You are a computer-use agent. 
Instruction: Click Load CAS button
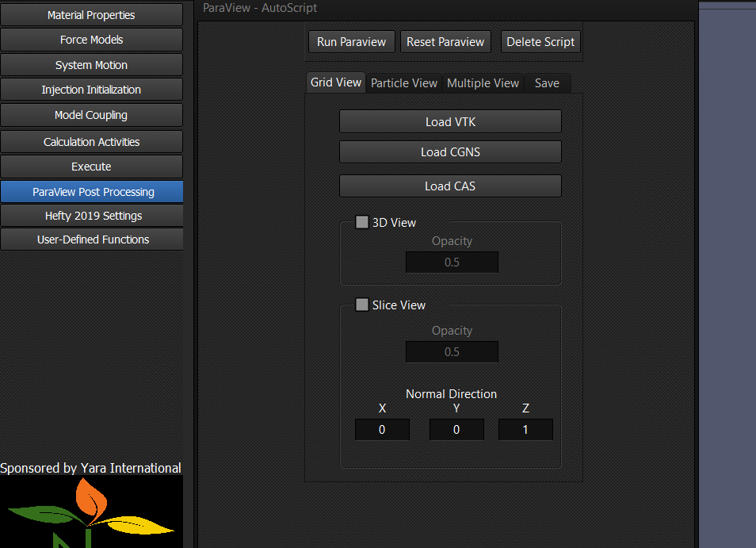(x=450, y=186)
